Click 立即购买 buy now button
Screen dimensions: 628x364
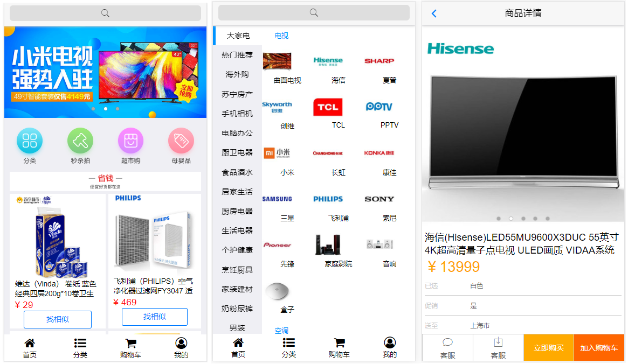(549, 348)
